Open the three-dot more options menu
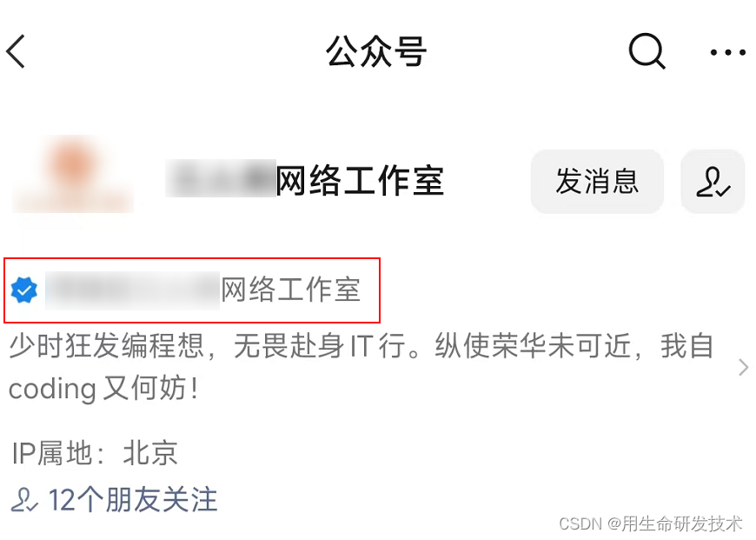The width and height of the screenshot is (756, 540). 727,52
